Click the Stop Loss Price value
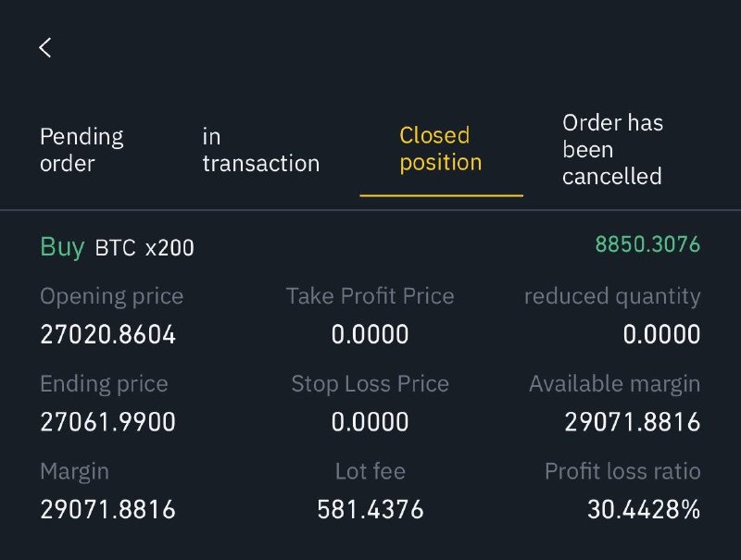This screenshot has height=560, width=741. pyautogui.click(x=370, y=422)
